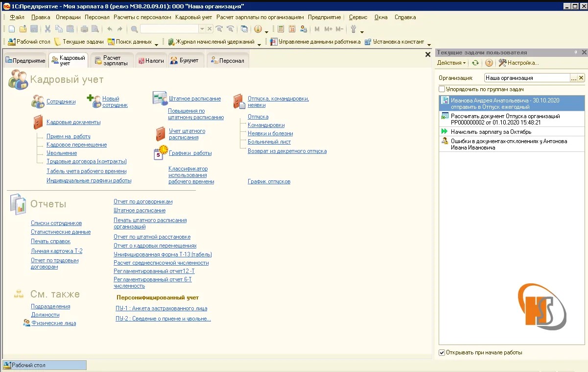
Task: Switch to the Налоги tab
Action: click(151, 61)
